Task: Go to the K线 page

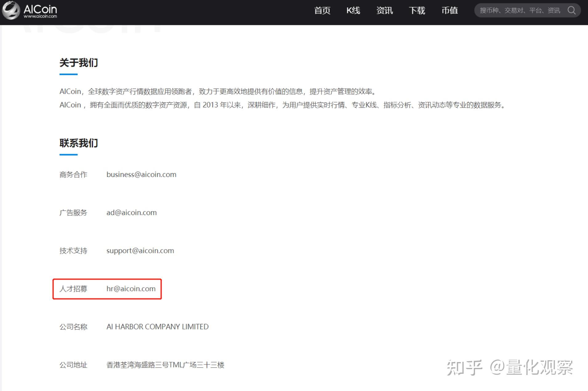Action: click(353, 10)
